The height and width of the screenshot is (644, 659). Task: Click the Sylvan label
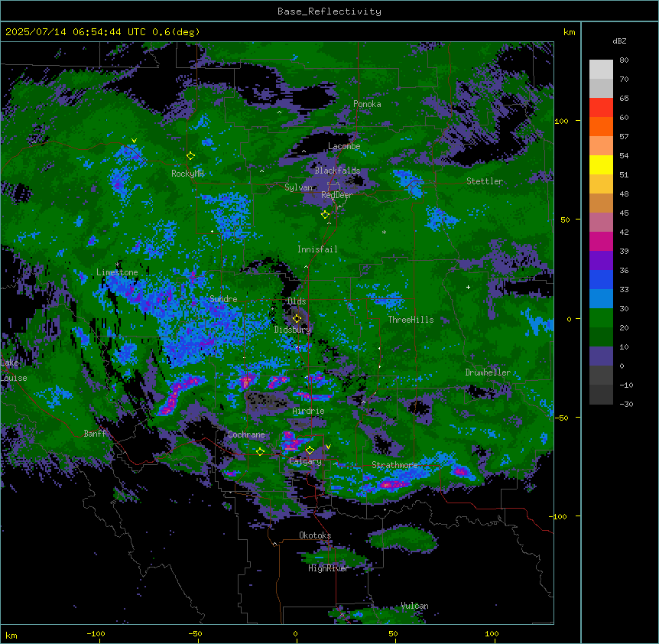[x=299, y=187]
